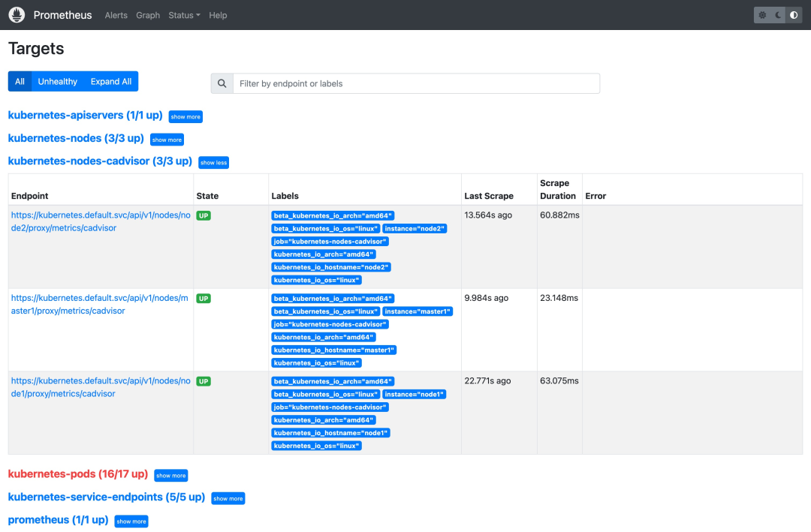Click the Prometheus flame logo
811x532 pixels.
click(17, 15)
